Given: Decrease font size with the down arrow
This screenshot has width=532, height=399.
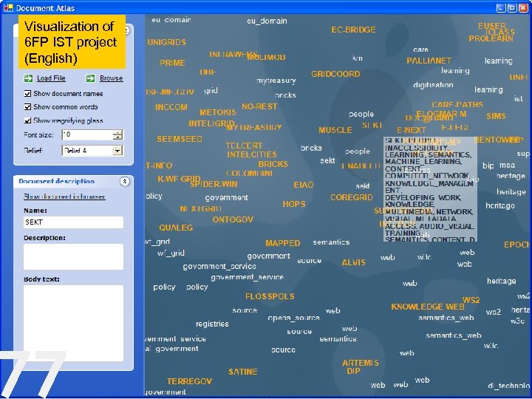Looking at the screenshot, I should pos(117,137).
